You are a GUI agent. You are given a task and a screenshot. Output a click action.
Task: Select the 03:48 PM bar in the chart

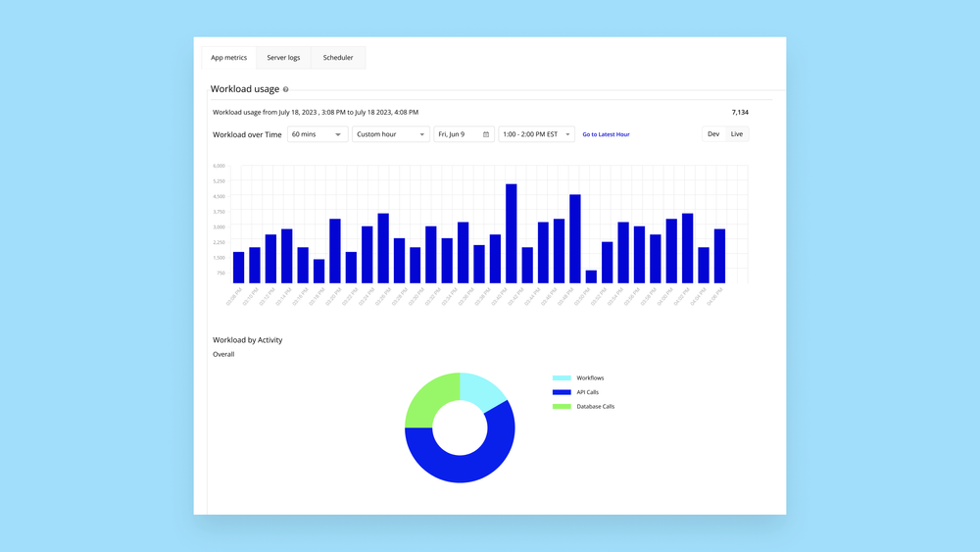coord(575,238)
